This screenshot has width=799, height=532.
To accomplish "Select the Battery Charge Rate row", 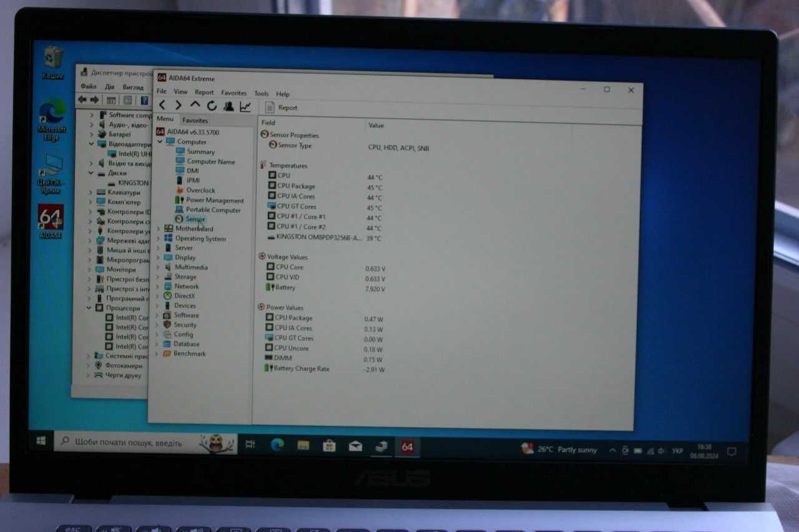I will 325,369.
